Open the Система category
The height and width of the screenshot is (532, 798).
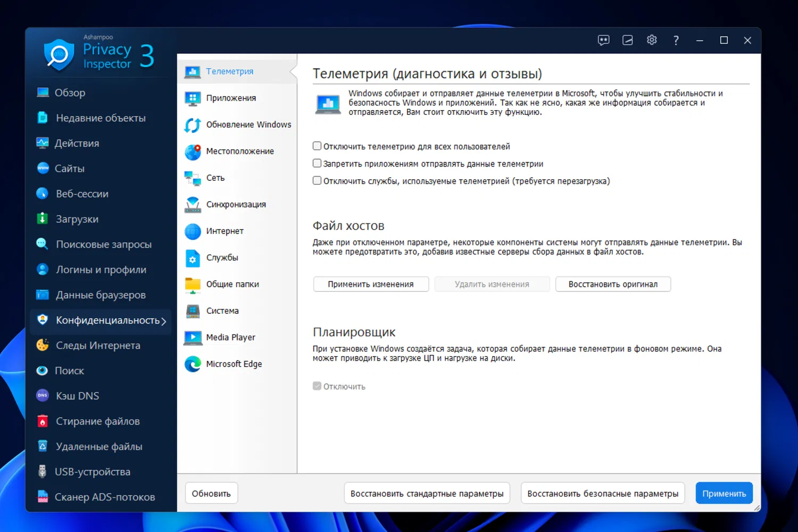[x=237, y=311]
